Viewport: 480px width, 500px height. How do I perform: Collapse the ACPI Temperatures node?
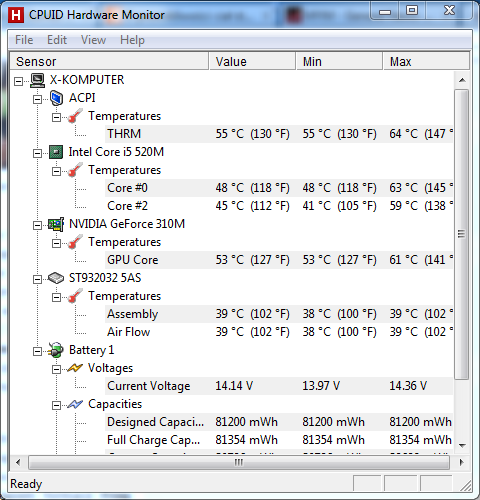click(x=57, y=117)
